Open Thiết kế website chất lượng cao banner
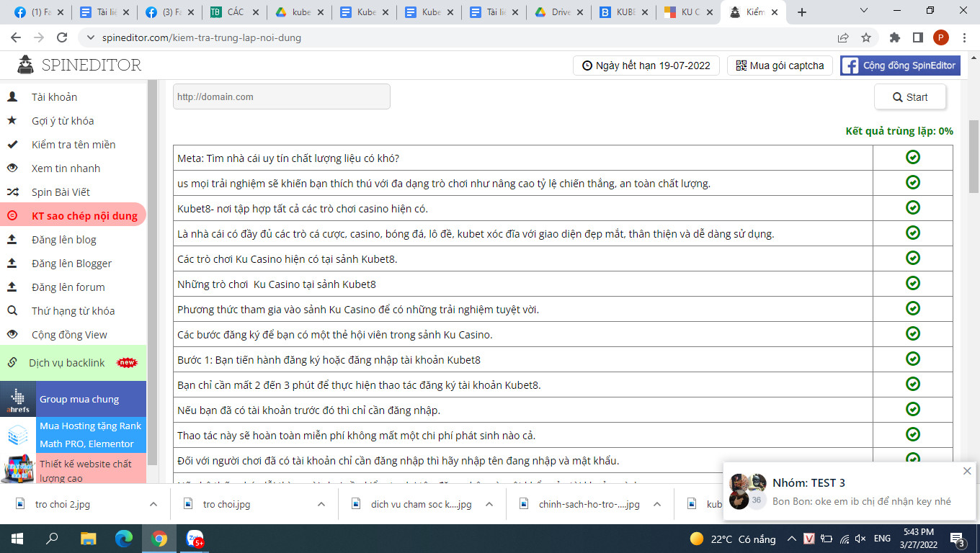Screen dimensions: 980x553 coord(73,469)
